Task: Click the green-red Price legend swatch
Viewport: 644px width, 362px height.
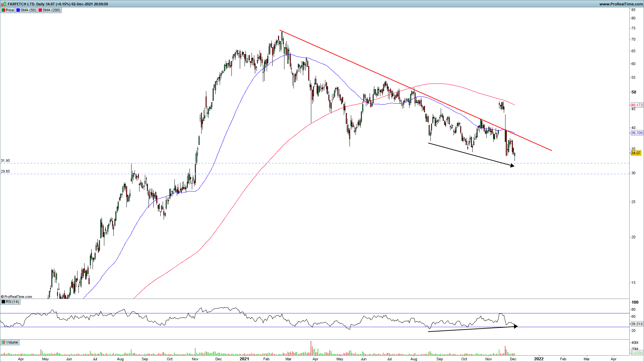Action: tap(3, 10)
